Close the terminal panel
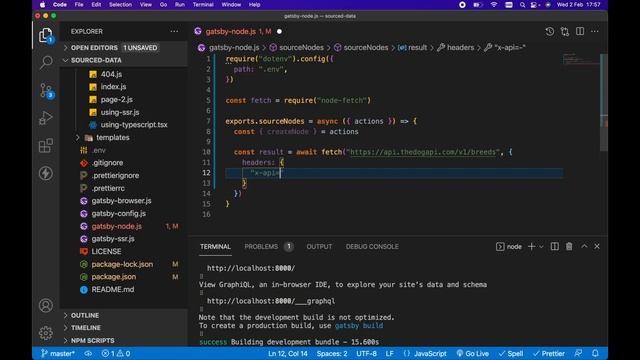The image size is (640, 360). (597, 247)
